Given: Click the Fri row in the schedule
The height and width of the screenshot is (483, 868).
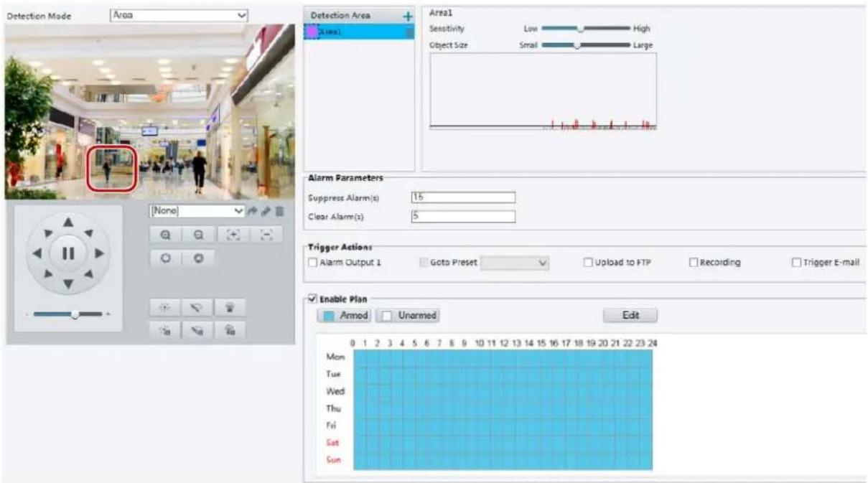Looking at the screenshot, I should pyautogui.click(x=503, y=426).
